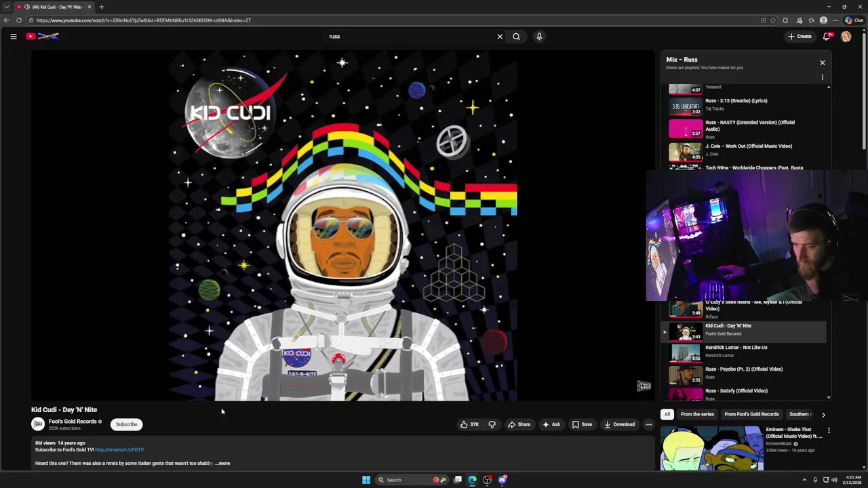Click J. Cole Work Out thumbnail
Image resolution: width=868 pixels, height=488 pixels.
click(686, 151)
